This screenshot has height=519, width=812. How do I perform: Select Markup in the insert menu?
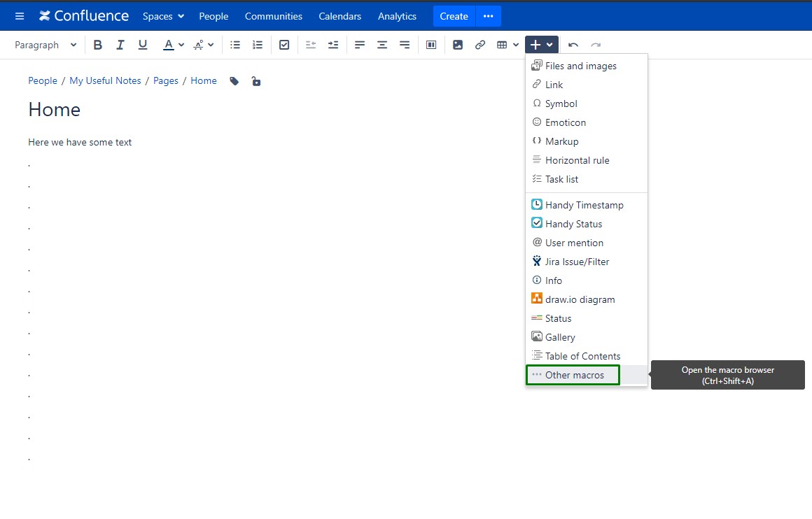pyautogui.click(x=586, y=141)
